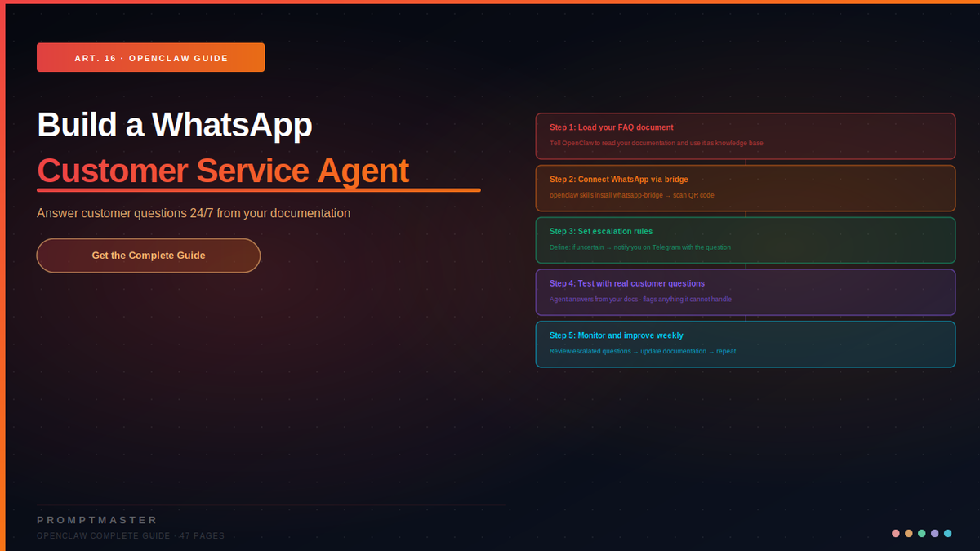This screenshot has height=551, width=980.
Task: Click the cyan dot in the bottom row
Action: pos(948,533)
